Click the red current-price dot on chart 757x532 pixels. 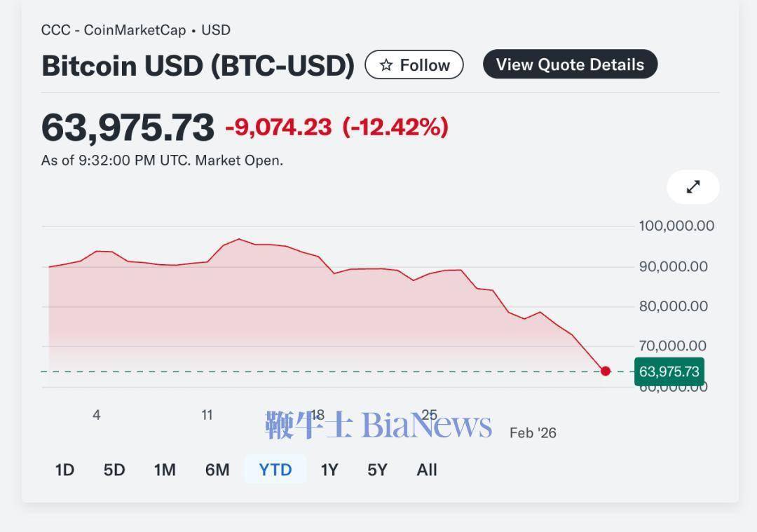click(606, 371)
